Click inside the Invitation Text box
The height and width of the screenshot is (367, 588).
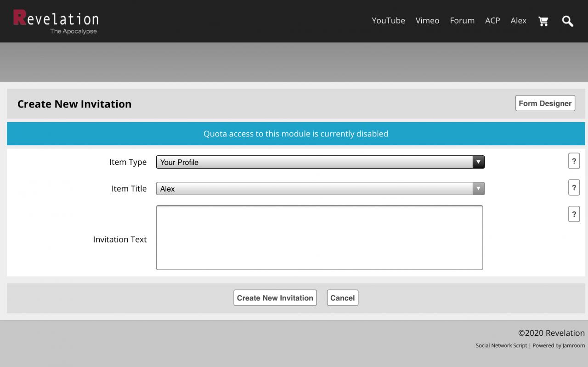coord(319,237)
